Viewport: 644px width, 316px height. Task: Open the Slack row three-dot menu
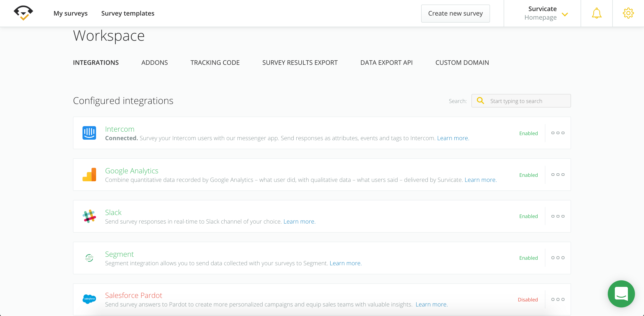558,216
